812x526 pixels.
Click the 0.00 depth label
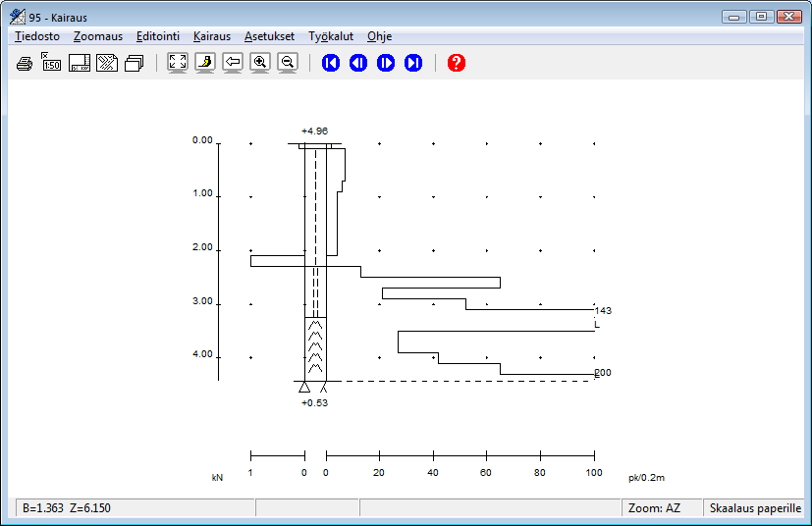coord(202,140)
